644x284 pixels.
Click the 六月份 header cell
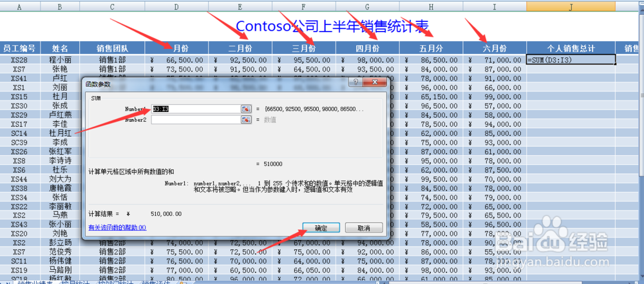tap(495, 48)
